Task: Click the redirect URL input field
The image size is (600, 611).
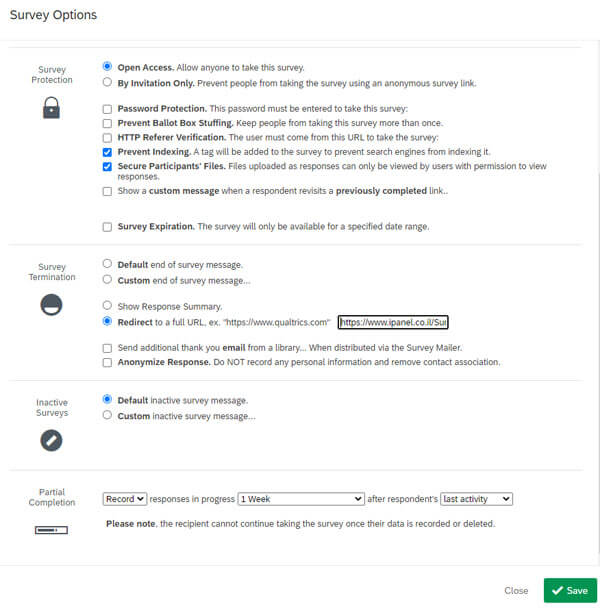Action: coord(393,322)
